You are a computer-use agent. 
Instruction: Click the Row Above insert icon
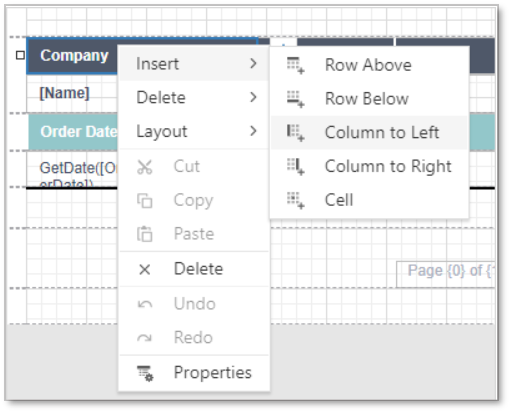[296, 65]
